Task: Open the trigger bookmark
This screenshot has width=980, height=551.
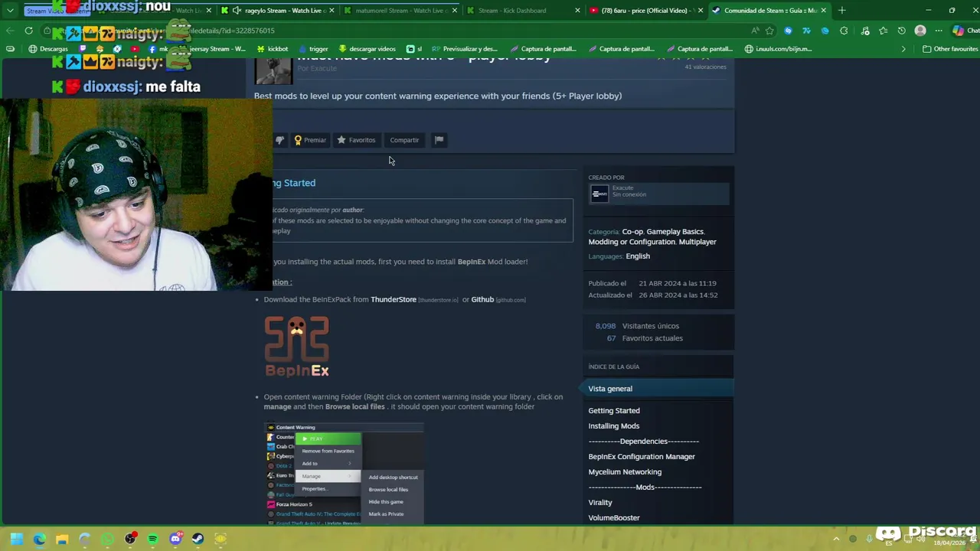Action: (x=313, y=49)
